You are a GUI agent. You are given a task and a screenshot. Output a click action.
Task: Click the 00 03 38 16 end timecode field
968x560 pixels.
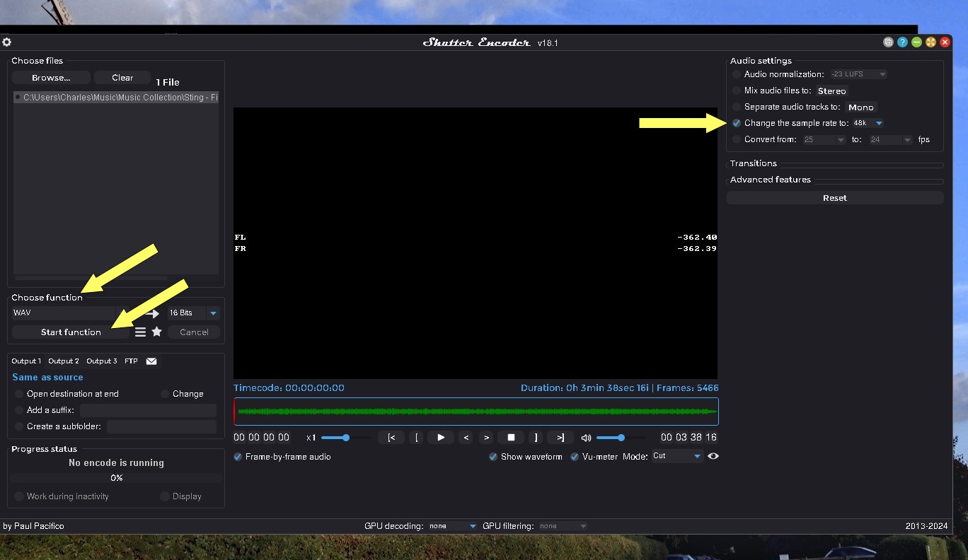pyautogui.click(x=688, y=438)
